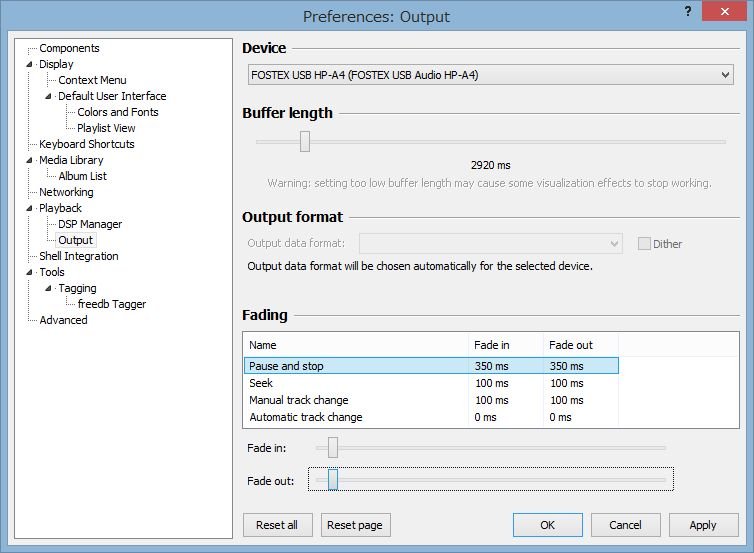Click the Fade in slider thumb

333,448
